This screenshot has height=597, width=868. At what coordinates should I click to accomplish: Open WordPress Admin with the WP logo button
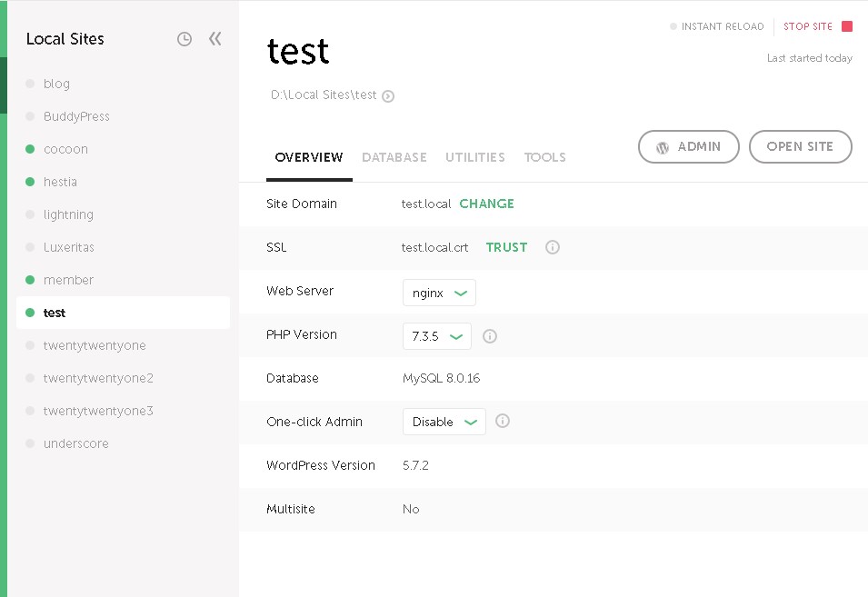688,147
